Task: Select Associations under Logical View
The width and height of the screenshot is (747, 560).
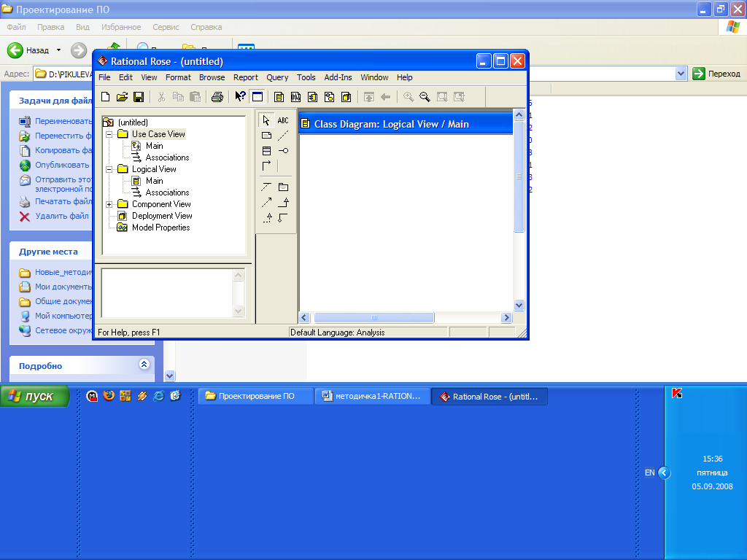Action: coord(167,192)
